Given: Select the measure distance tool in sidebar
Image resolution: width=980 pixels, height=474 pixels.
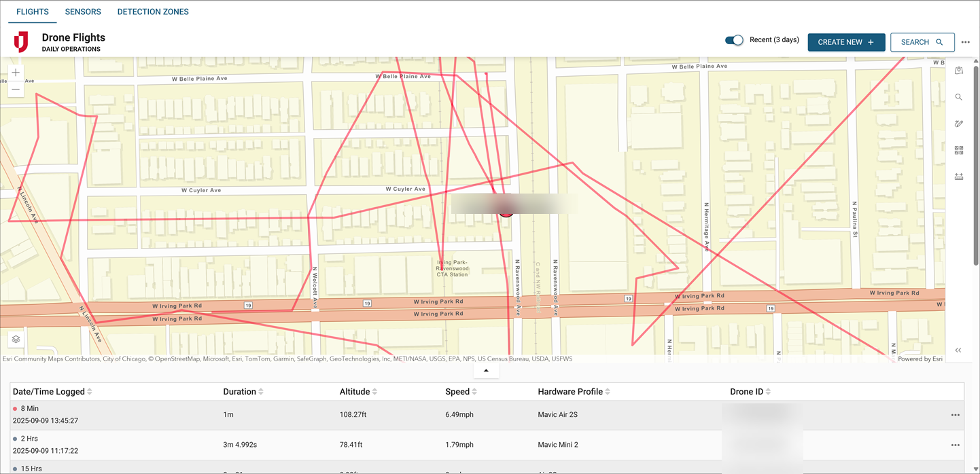Looking at the screenshot, I should tap(959, 177).
